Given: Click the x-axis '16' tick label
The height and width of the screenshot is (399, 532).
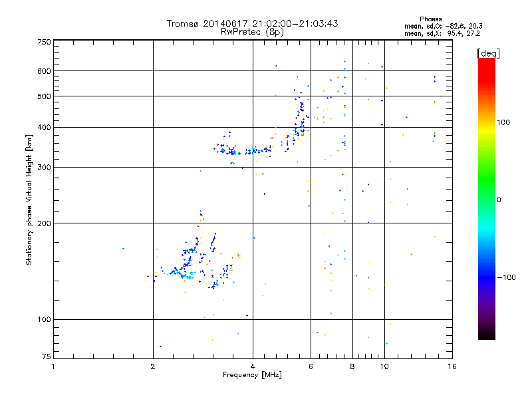Looking at the screenshot, I should coord(452,366).
